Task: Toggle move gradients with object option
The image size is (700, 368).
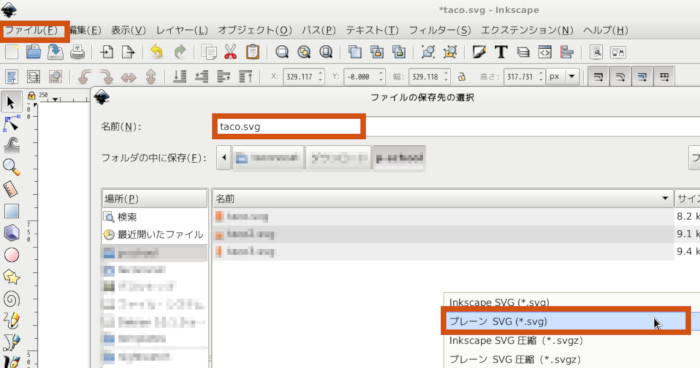Action: click(642, 77)
